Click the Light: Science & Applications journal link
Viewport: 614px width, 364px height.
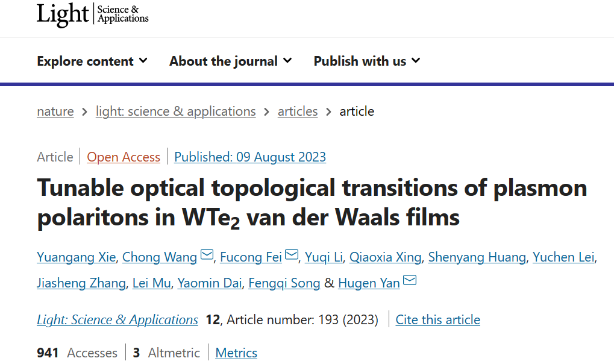(117, 320)
